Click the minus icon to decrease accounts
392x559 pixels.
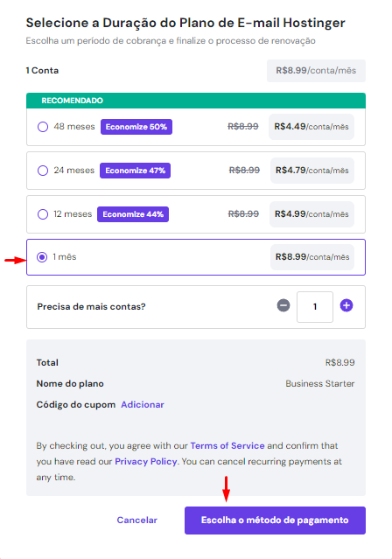[283, 305]
